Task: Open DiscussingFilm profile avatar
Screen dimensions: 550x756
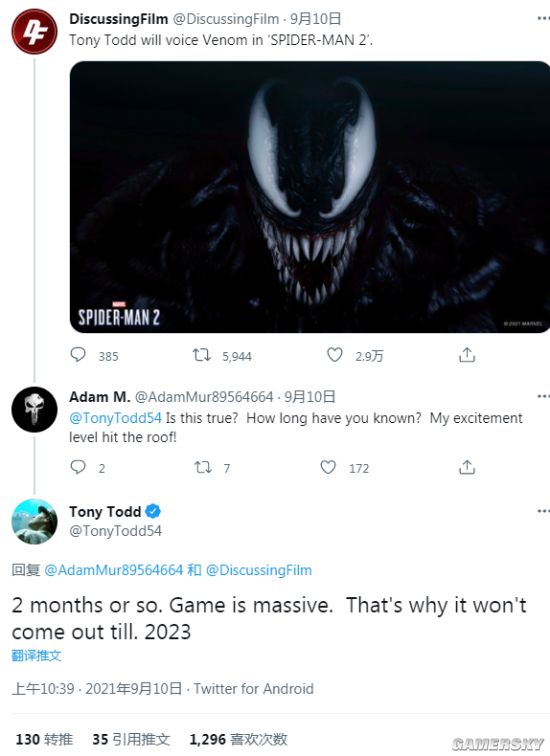Action: point(34,31)
